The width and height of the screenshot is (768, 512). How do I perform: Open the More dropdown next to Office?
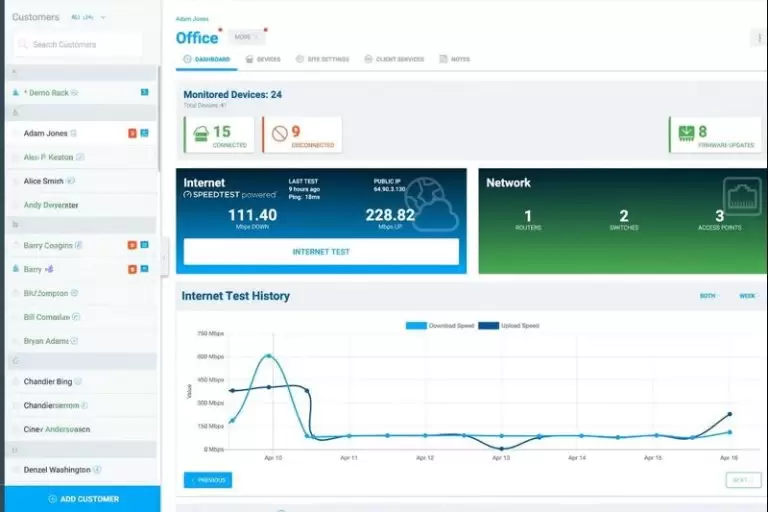click(245, 37)
